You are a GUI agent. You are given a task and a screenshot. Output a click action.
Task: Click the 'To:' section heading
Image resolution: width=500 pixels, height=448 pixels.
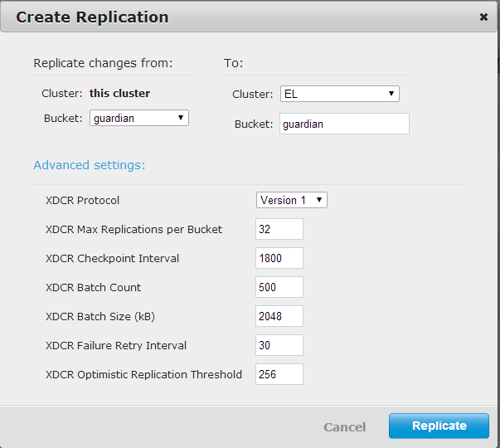(233, 63)
